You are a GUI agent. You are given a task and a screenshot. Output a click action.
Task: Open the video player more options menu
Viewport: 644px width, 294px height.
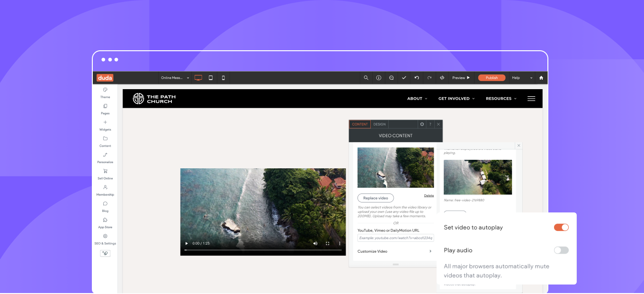(340, 243)
